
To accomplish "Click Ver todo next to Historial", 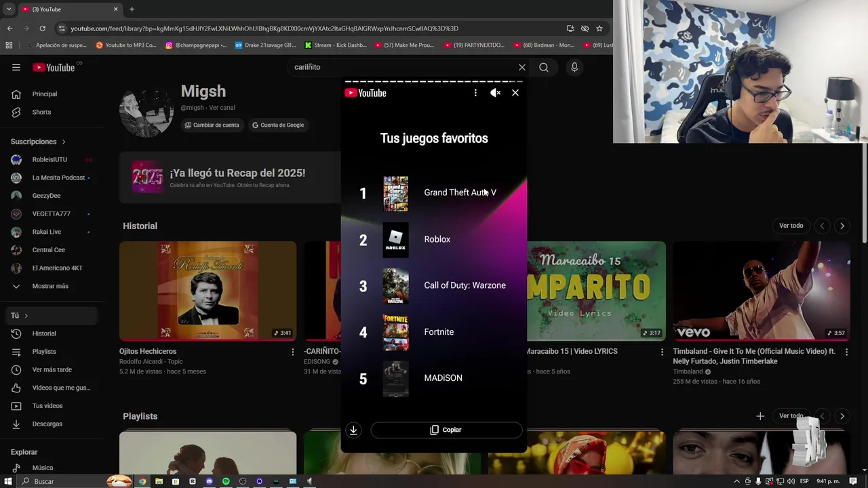I will [791, 226].
